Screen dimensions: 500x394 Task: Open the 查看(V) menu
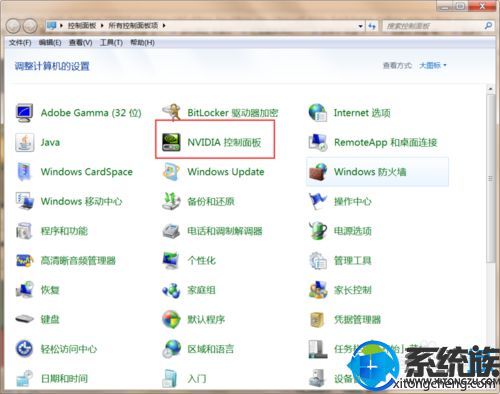80,43
